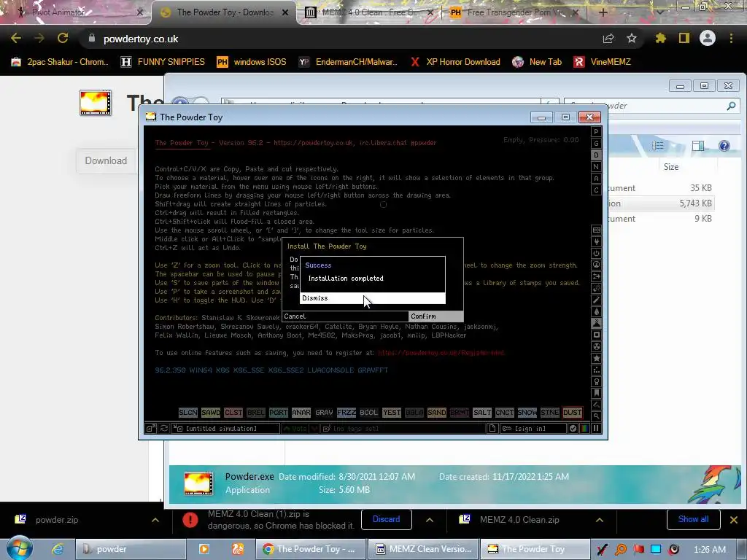Viewport: 747px width, 560px height.
Task: Select the C menu section icon
Action: pyautogui.click(x=596, y=190)
